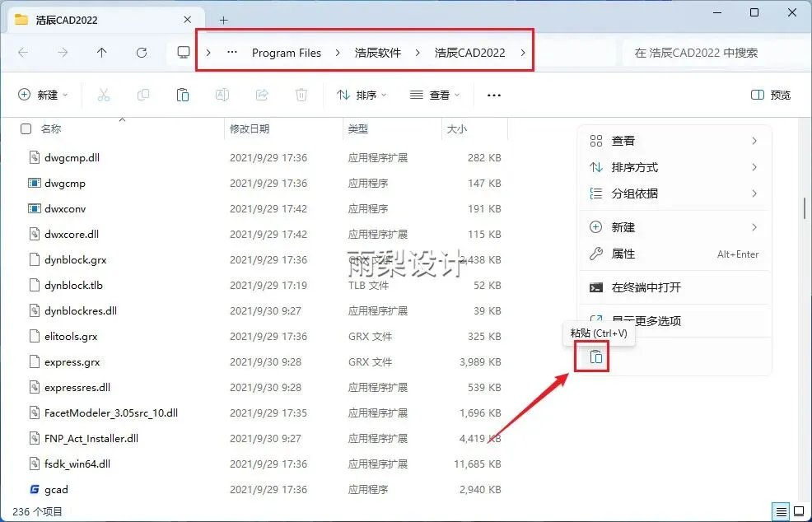Viewport: 812px width, 522px height.
Task: Open 分组依据 submenu in context menu
Action: tap(674, 193)
